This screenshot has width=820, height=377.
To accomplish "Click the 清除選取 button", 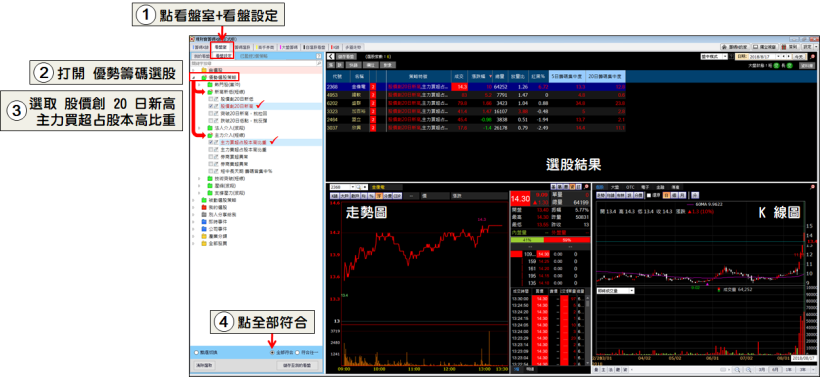I will [203, 365].
